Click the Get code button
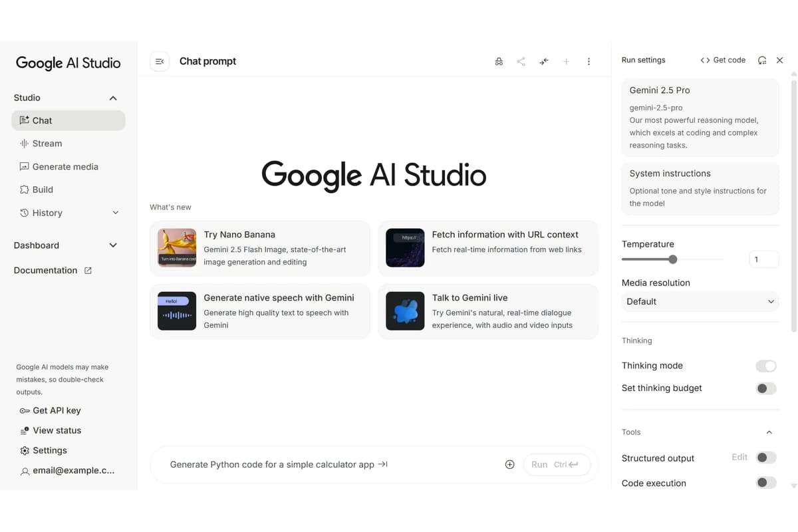Screen dimensions: 798x532 pos(723,60)
